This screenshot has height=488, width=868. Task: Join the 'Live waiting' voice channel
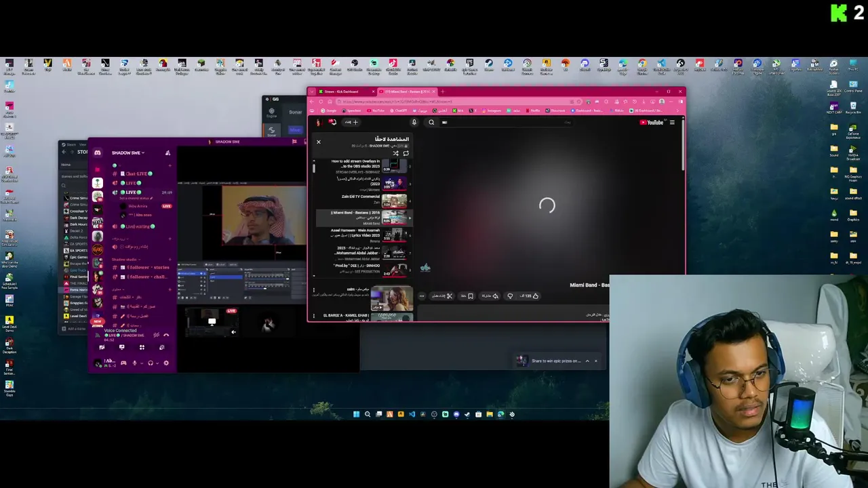click(133, 226)
